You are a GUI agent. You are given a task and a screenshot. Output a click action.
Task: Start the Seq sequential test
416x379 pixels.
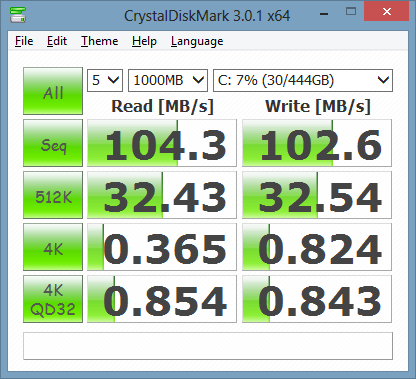(x=53, y=143)
